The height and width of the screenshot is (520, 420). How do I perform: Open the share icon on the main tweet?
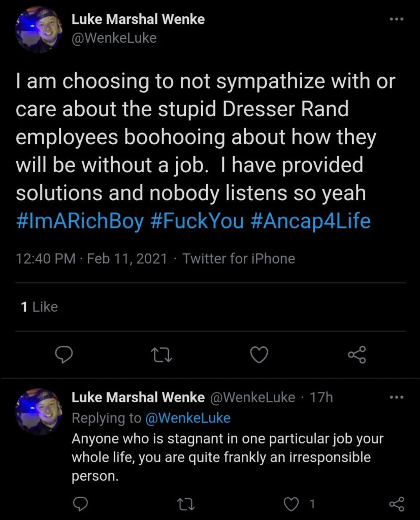click(357, 354)
